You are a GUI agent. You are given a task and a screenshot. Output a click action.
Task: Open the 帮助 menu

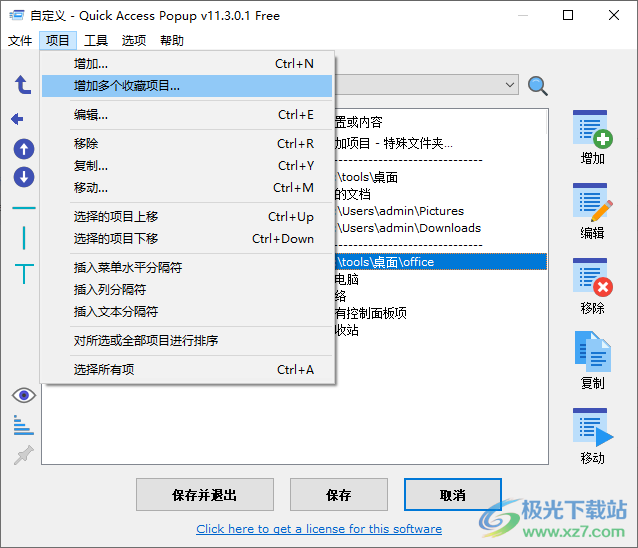[172, 40]
